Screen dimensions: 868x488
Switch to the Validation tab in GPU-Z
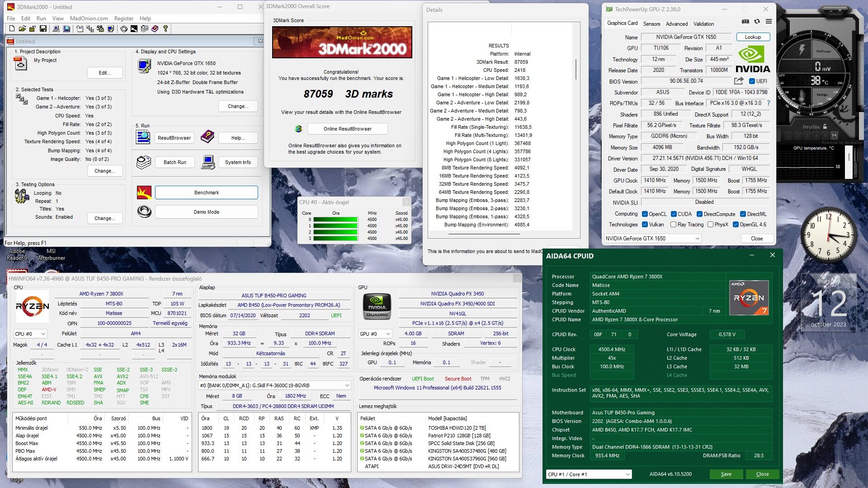[x=703, y=24]
